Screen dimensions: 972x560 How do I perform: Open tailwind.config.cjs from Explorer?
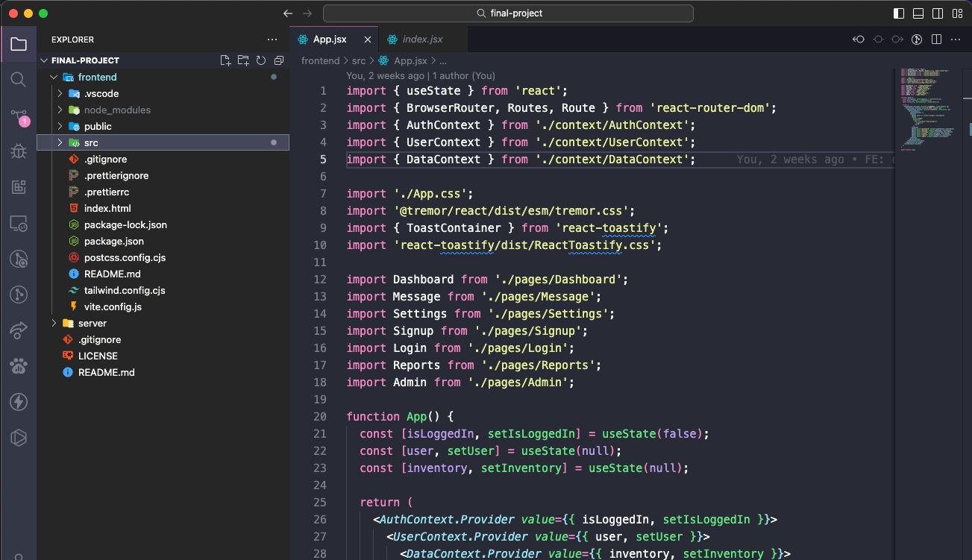123,290
